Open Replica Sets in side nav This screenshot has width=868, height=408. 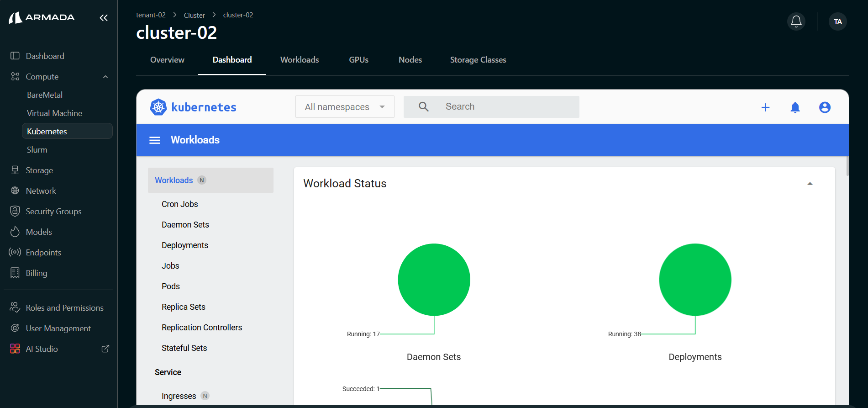(x=183, y=307)
